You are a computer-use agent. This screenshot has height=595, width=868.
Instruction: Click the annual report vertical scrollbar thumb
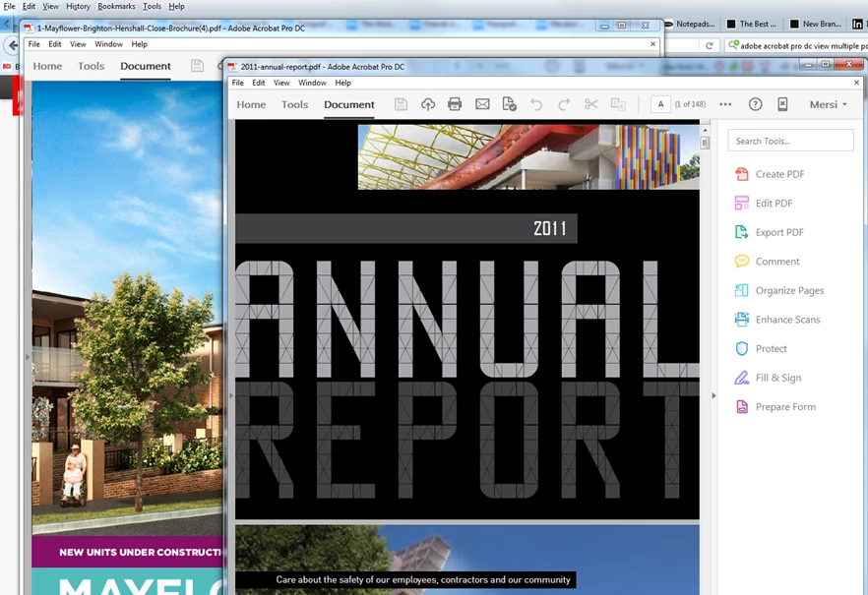coord(705,144)
